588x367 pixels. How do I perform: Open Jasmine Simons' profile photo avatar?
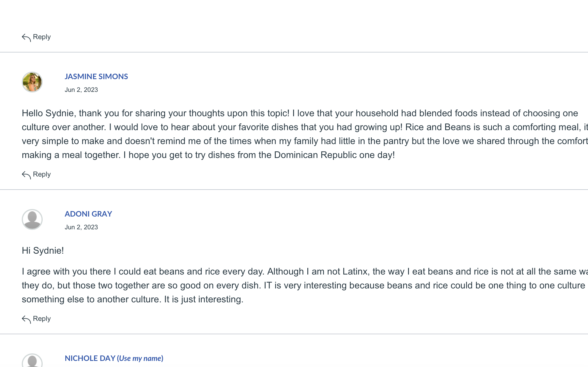click(x=32, y=82)
